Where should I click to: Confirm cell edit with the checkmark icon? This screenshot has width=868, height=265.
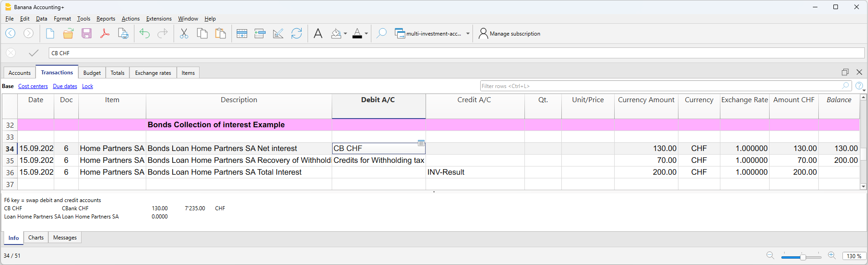(x=33, y=53)
